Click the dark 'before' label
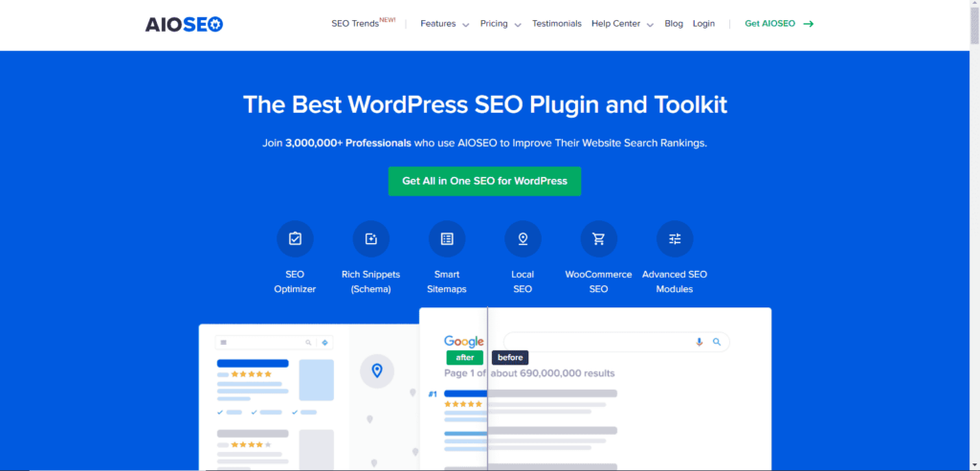Screen dimensions: 980x471 [510, 358]
